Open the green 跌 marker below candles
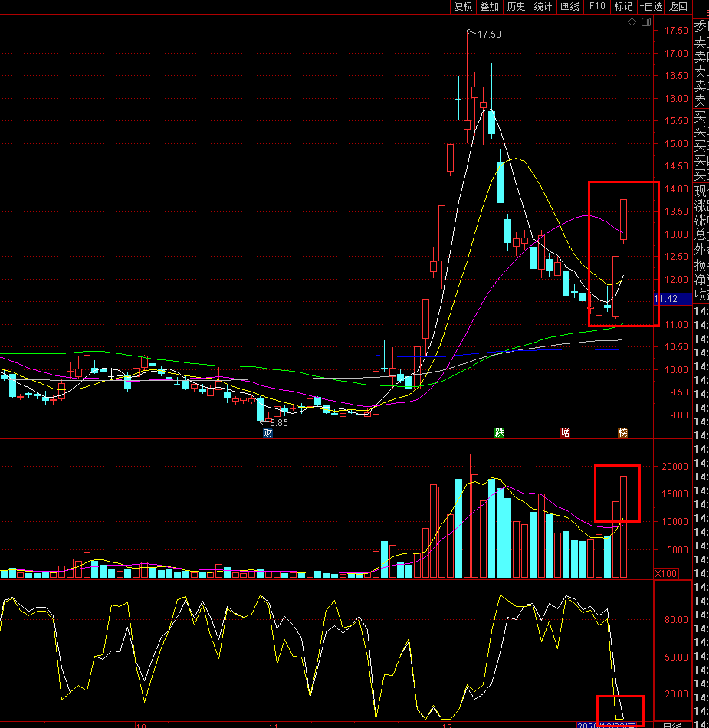 500,433
